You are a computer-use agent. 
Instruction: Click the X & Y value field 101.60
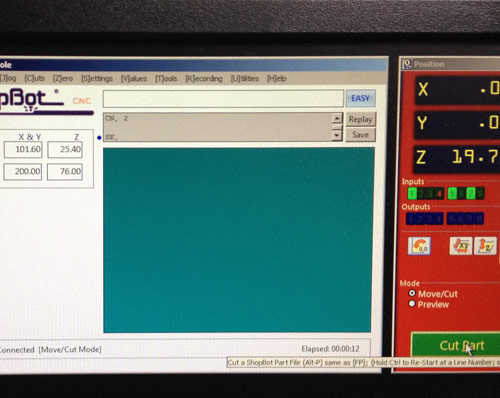[23, 149]
